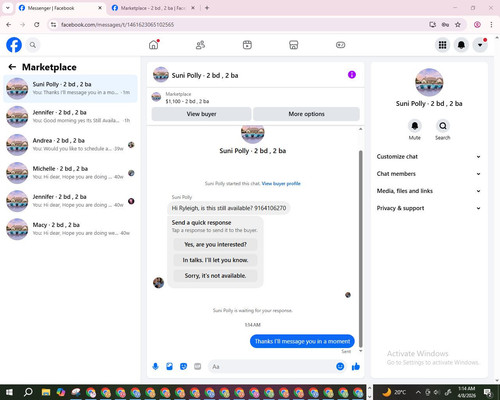Open Facebook notifications bell
500x400 pixels.
(461, 45)
